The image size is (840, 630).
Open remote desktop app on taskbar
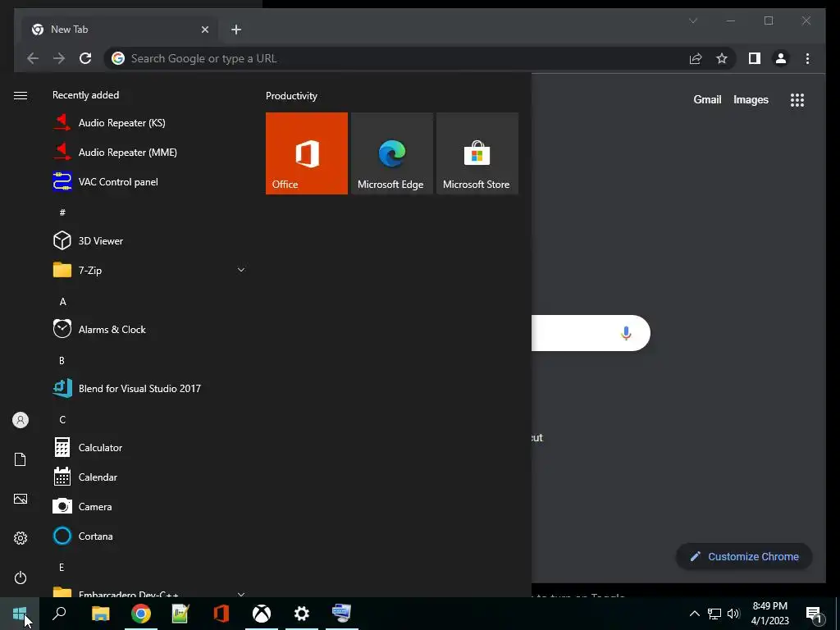coord(342,614)
